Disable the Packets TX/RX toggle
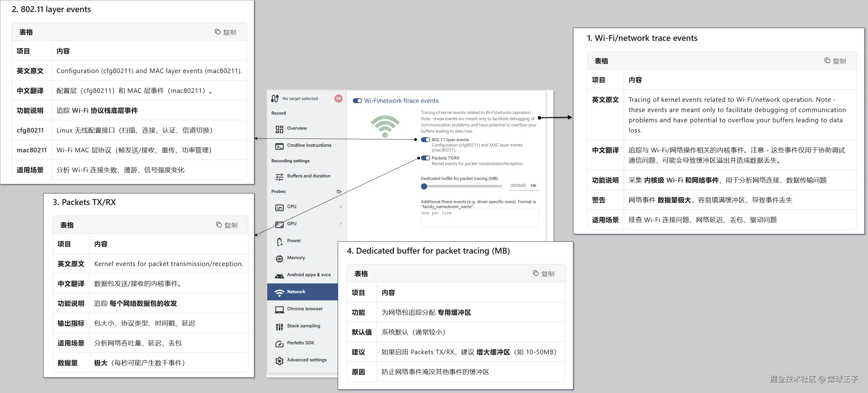Image resolution: width=868 pixels, height=393 pixels. click(x=425, y=158)
